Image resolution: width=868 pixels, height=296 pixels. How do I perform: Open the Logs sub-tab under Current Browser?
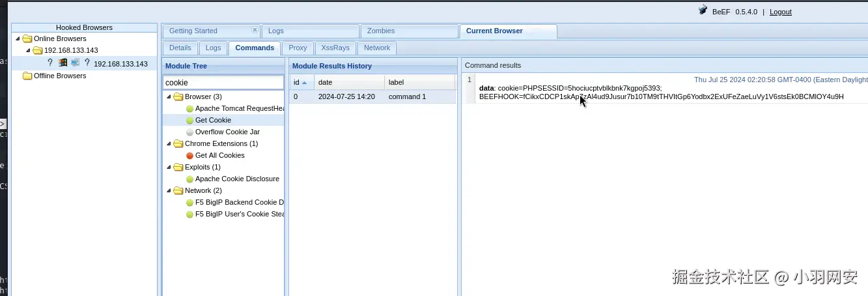214,48
